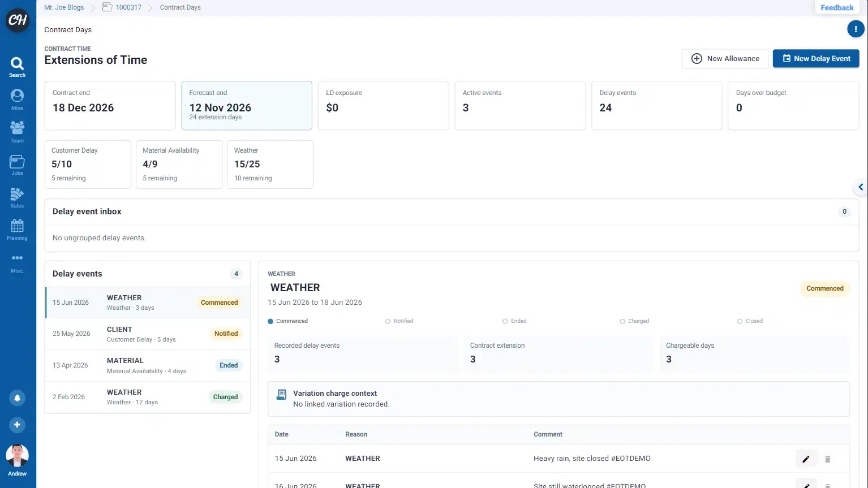The width and height of the screenshot is (868, 488).
Task: Click 'Heavy rain, site closed #EOTDEMO' comment
Action: [592, 459]
